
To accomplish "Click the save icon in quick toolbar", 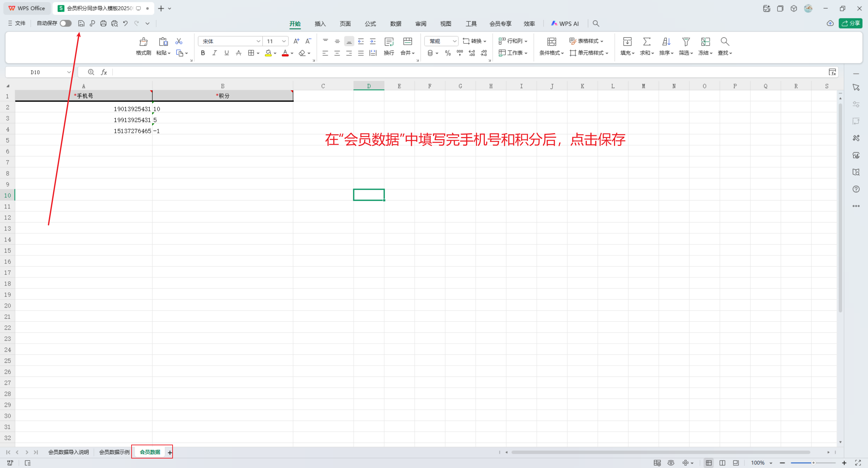I will [x=81, y=23].
